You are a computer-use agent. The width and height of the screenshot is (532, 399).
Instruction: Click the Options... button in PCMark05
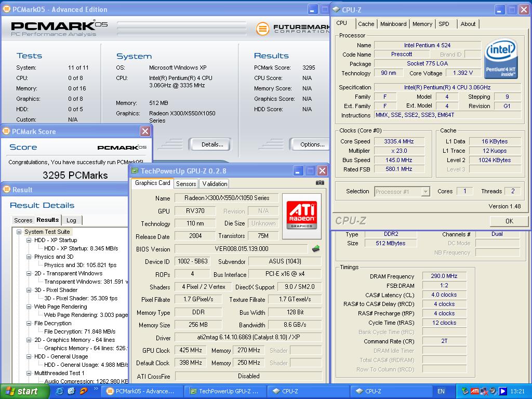click(311, 144)
